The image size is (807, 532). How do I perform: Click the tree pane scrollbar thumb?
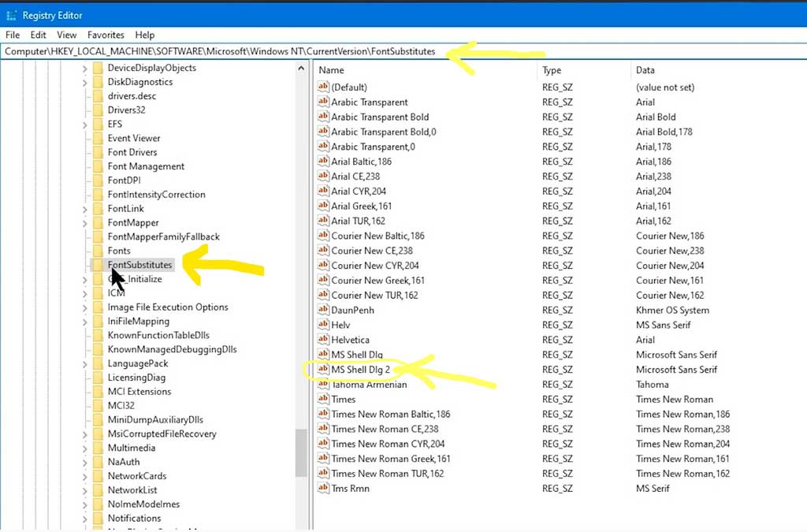point(301,452)
